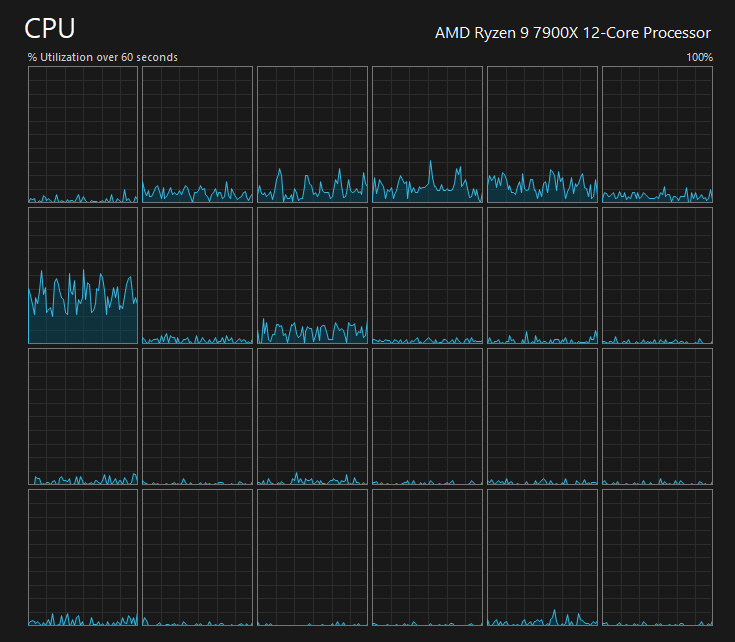
Task: Select the second graph in the top row
Action: pyautogui.click(x=197, y=134)
